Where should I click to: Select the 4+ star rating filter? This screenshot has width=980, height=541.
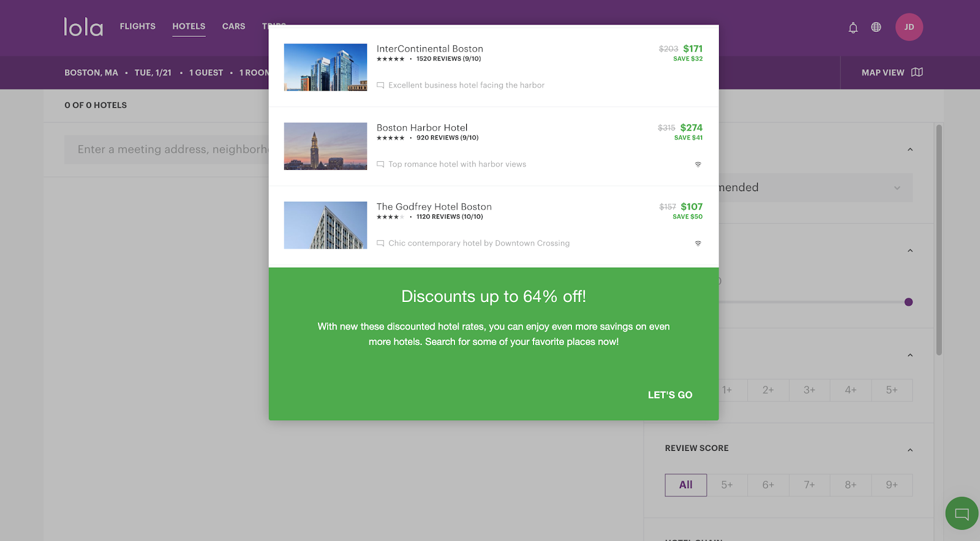click(850, 390)
